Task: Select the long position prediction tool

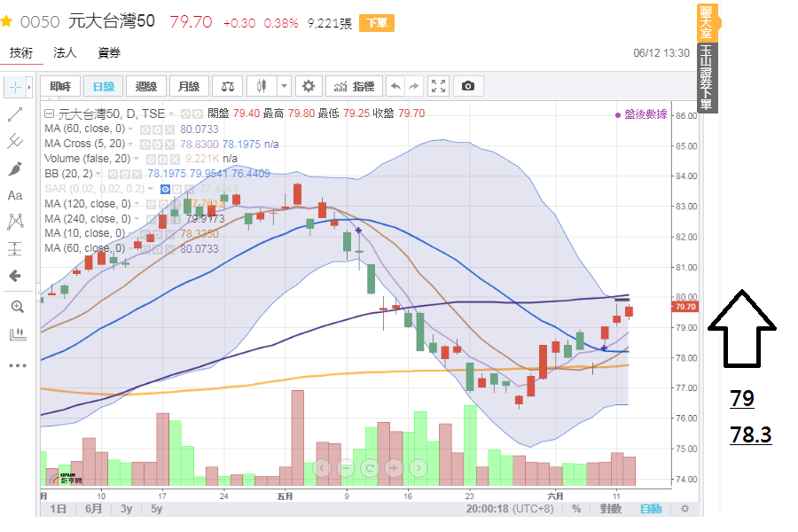Action: point(15,248)
